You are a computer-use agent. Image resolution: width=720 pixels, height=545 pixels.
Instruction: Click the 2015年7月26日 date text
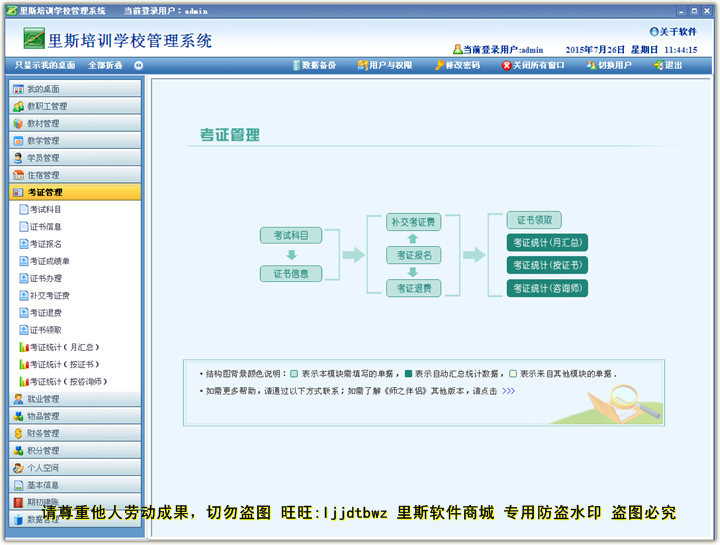click(595, 50)
